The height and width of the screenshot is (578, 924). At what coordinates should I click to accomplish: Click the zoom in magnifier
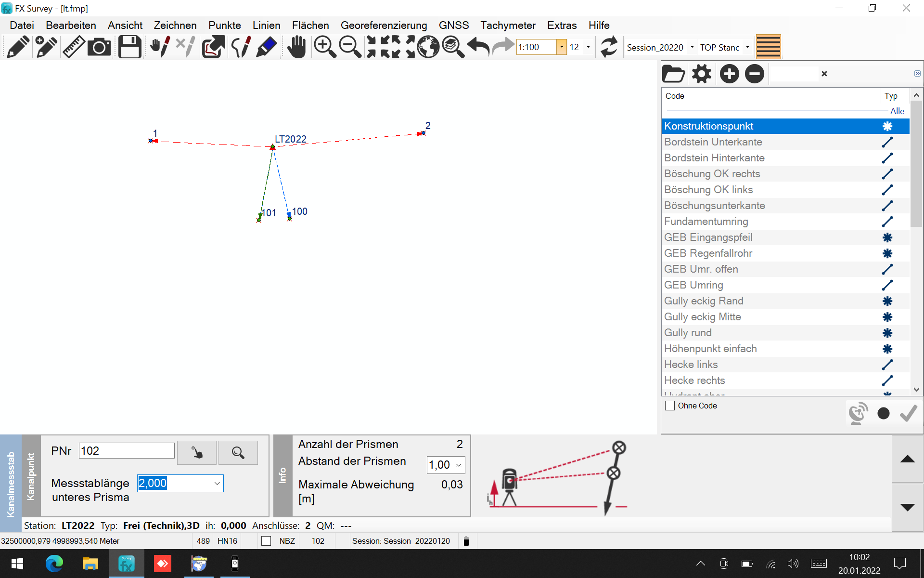pos(325,47)
